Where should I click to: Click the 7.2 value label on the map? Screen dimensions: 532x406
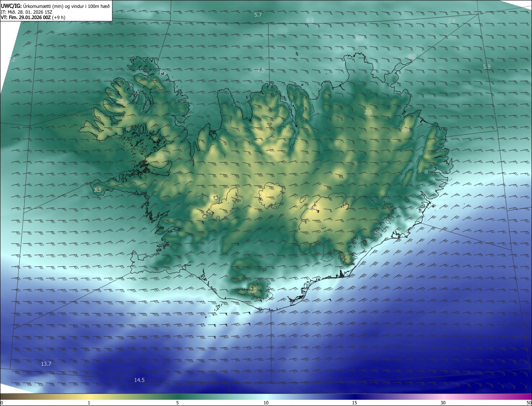point(12,59)
